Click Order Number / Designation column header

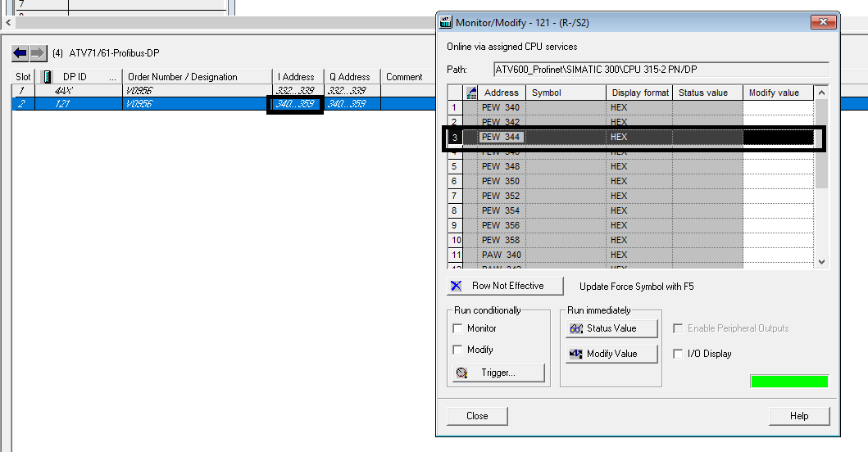pyautogui.click(x=197, y=77)
